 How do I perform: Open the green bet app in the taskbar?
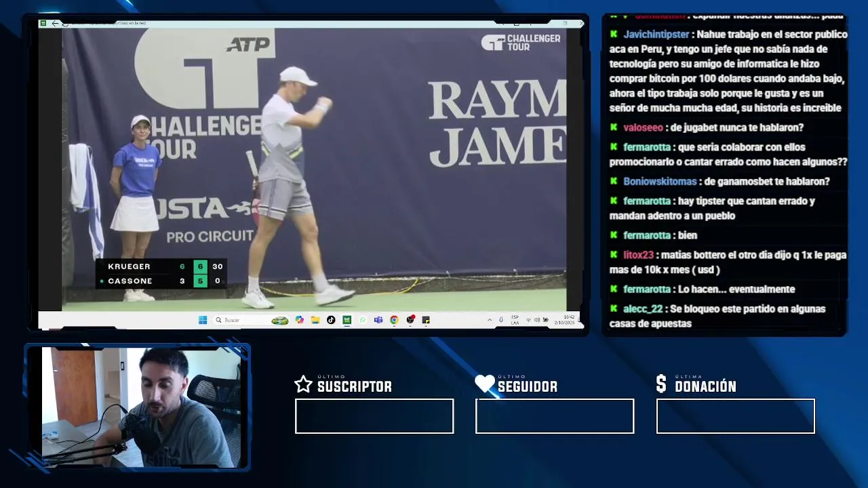[x=347, y=320]
